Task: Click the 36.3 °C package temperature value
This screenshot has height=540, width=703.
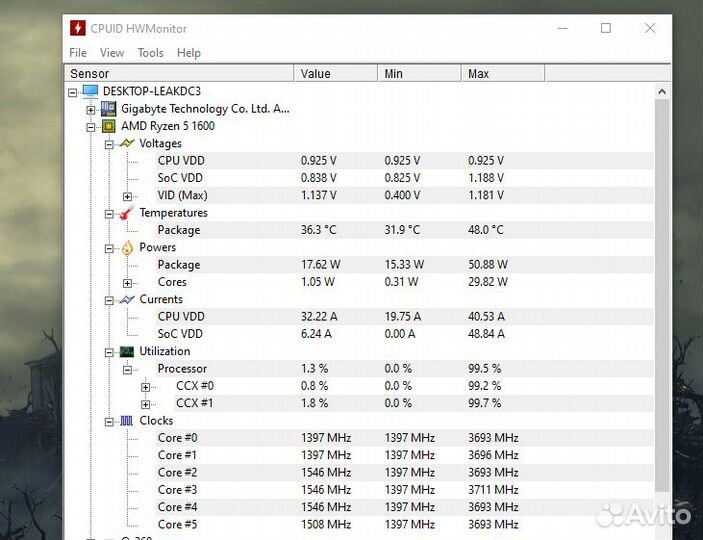Action: coord(318,230)
